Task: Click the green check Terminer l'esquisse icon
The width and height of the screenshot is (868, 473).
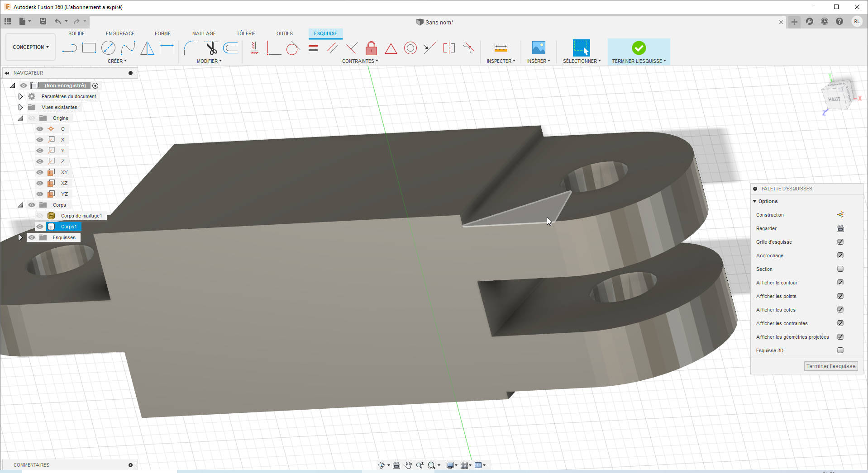Action: click(639, 48)
